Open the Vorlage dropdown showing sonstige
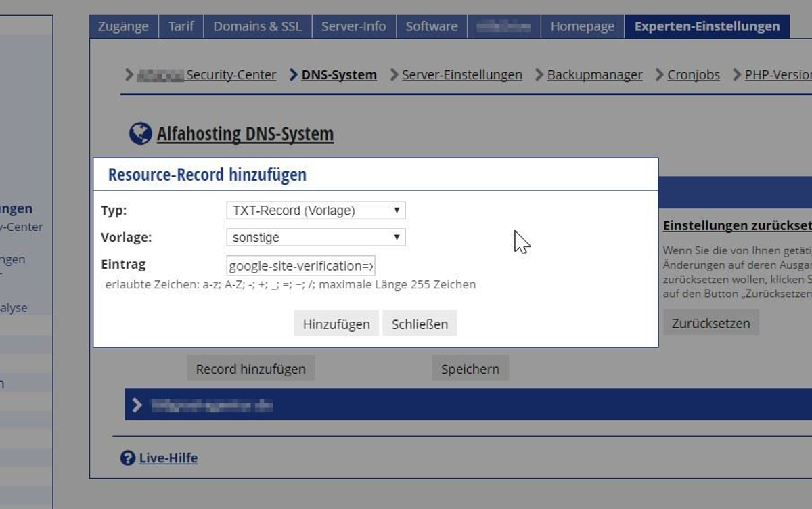 [315, 238]
